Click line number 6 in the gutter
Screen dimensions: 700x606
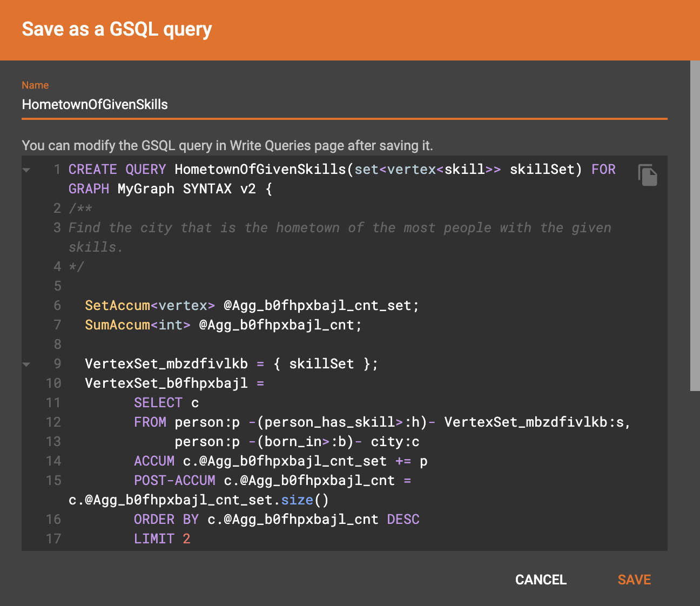(57, 306)
